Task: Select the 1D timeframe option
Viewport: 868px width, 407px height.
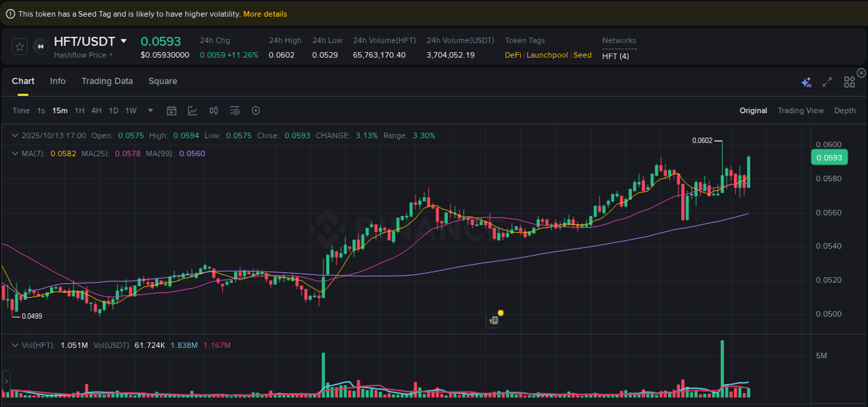Action: click(113, 110)
